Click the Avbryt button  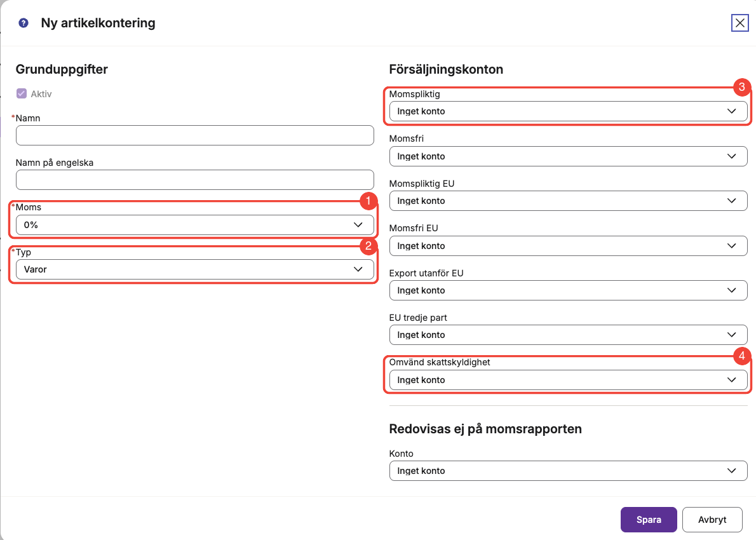[x=712, y=520]
